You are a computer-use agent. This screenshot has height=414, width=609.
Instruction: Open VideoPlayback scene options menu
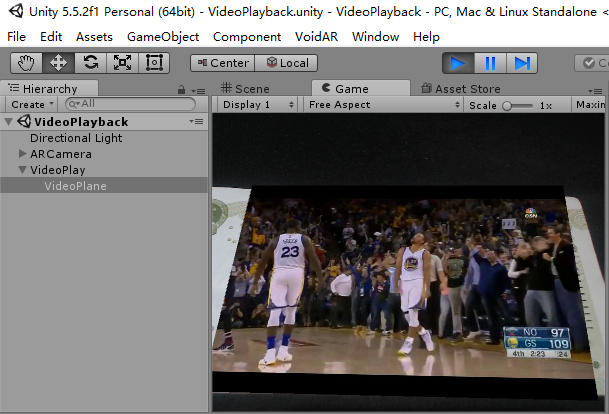tap(197, 122)
